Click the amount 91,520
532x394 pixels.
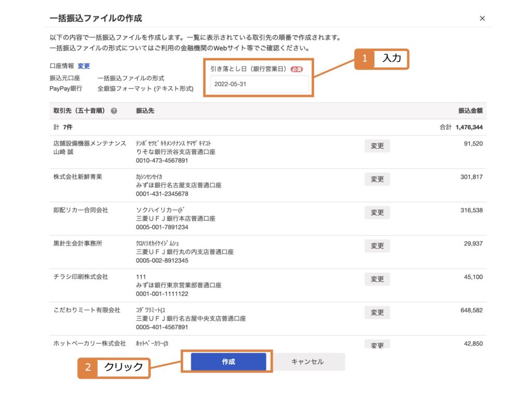coord(473,143)
